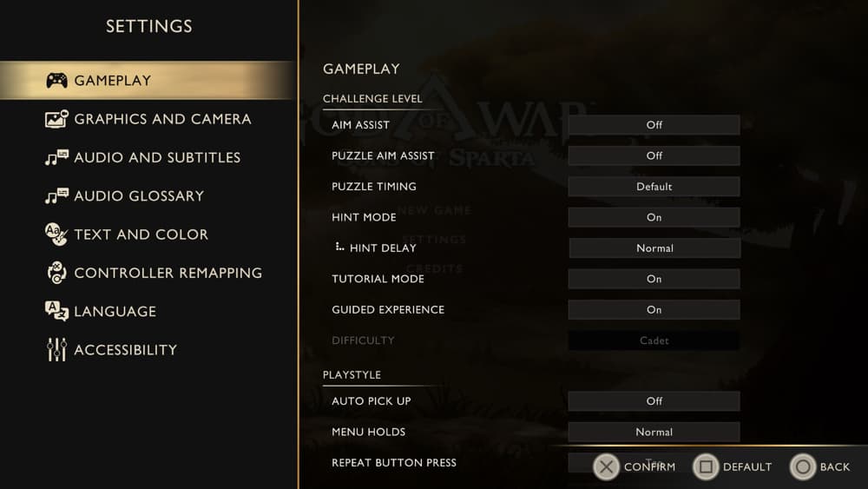Toggle the Aim Assist Off setting
The height and width of the screenshot is (489, 868).
(654, 125)
